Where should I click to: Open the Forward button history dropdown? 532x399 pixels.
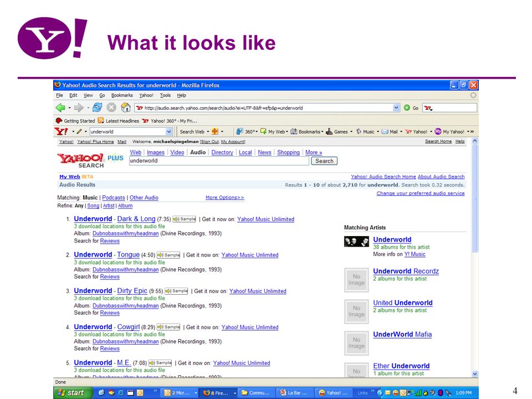(x=88, y=108)
